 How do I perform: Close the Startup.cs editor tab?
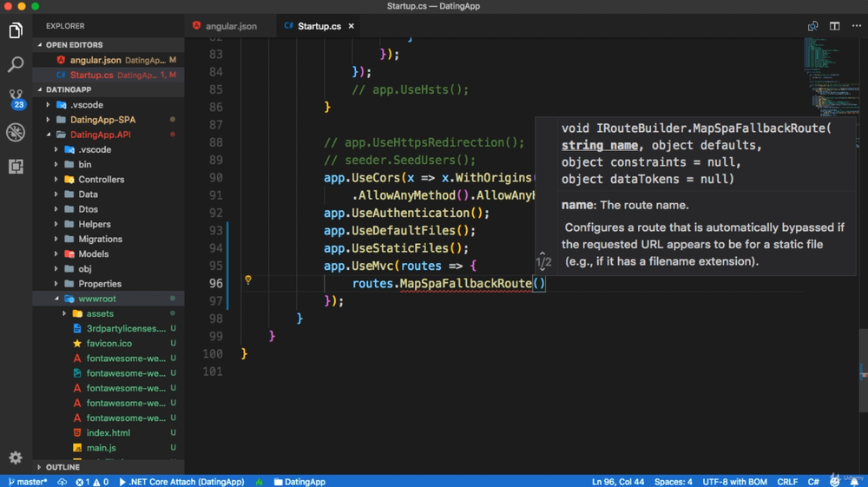point(352,26)
